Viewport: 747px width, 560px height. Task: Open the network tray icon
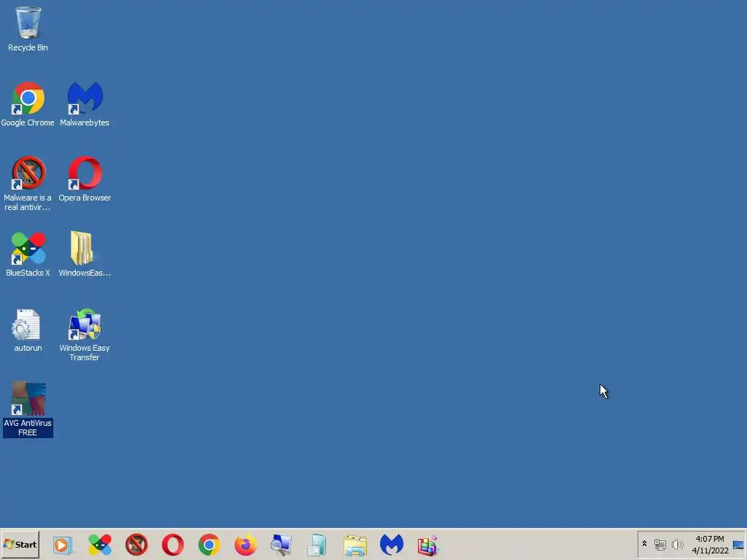pyautogui.click(x=659, y=544)
